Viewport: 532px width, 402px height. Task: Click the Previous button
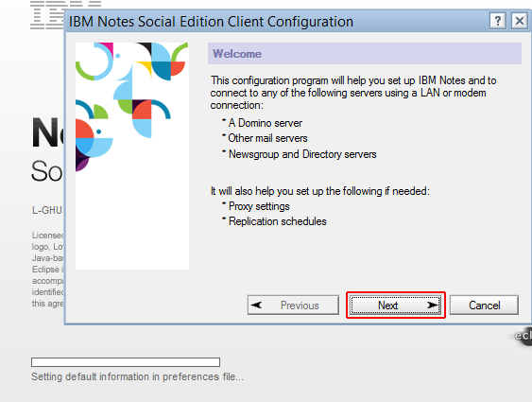293,306
